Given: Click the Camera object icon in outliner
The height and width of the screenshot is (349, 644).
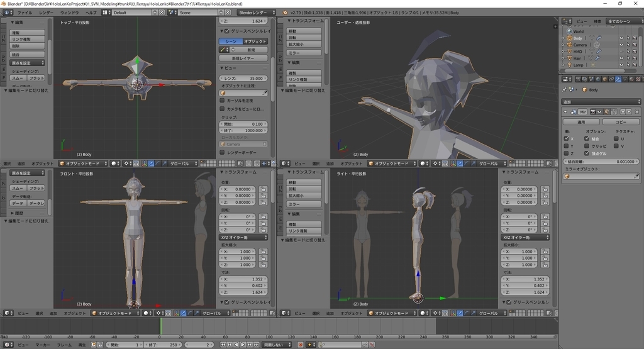Looking at the screenshot, I should click(x=569, y=45).
